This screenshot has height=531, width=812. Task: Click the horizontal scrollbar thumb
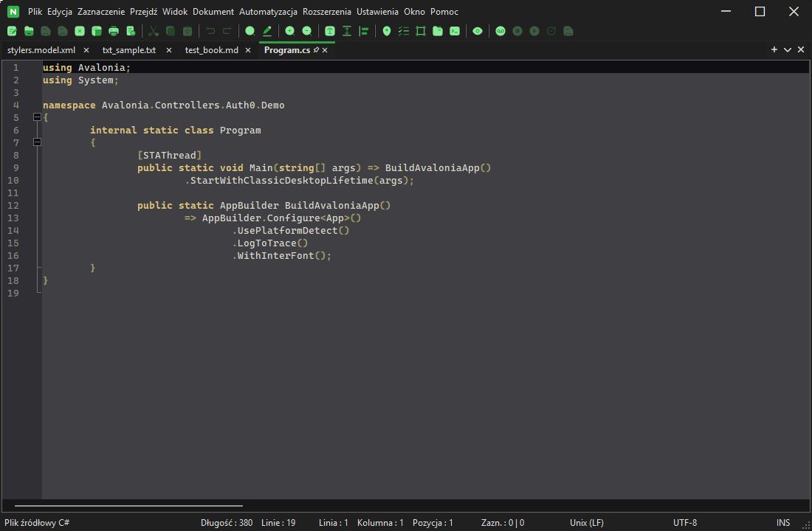(128, 506)
